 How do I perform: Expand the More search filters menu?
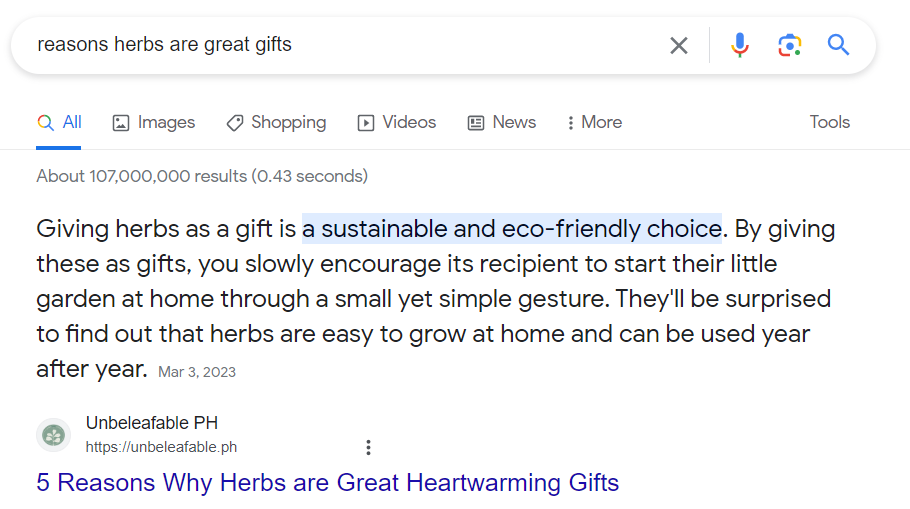click(x=595, y=122)
